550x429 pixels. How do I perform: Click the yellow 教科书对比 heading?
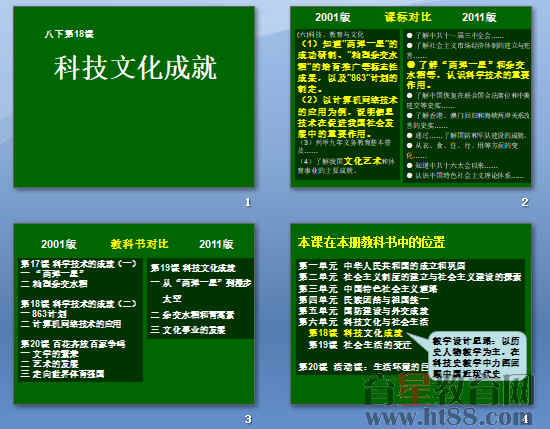[139, 244]
